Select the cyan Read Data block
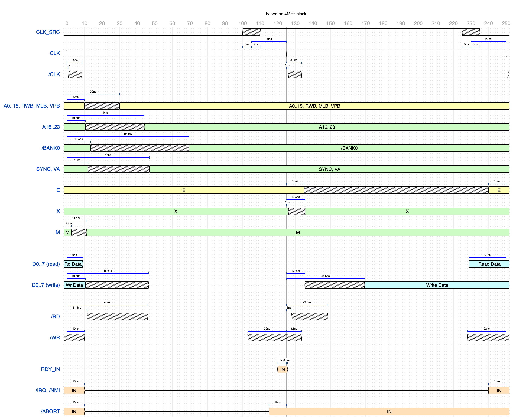 pyautogui.click(x=489, y=264)
